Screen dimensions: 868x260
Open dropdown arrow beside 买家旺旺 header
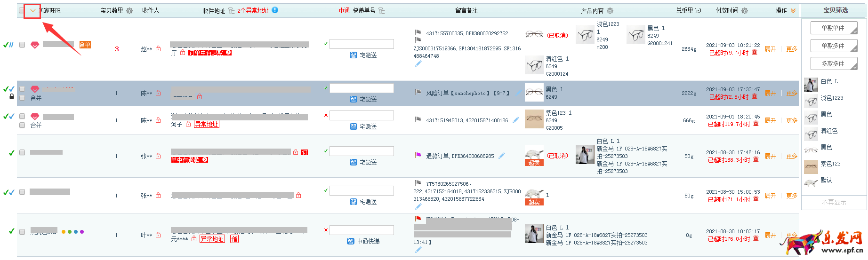(x=32, y=10)
